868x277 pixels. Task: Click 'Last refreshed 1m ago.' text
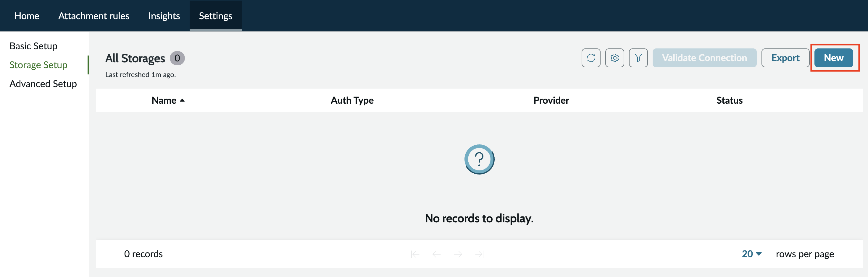(141, 75)
